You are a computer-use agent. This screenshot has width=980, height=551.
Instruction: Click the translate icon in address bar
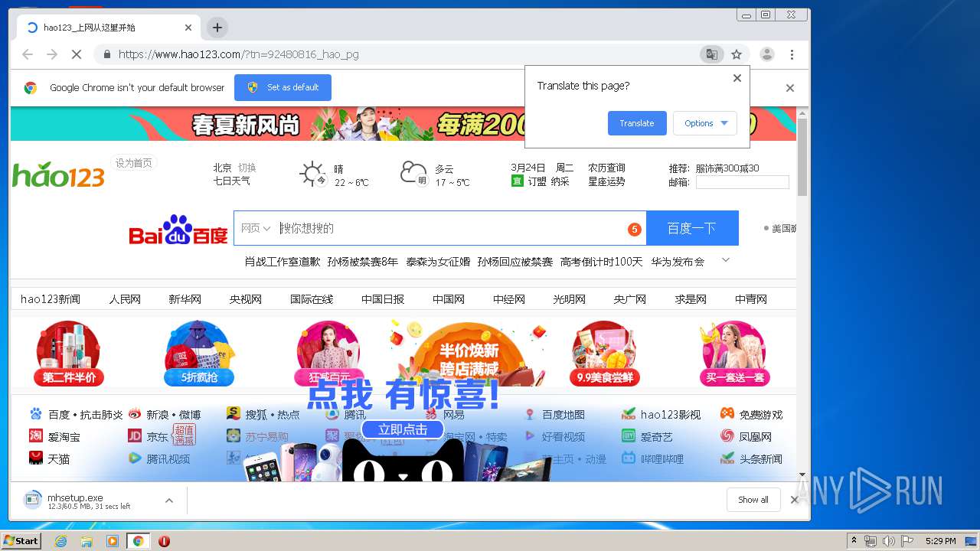711,54
